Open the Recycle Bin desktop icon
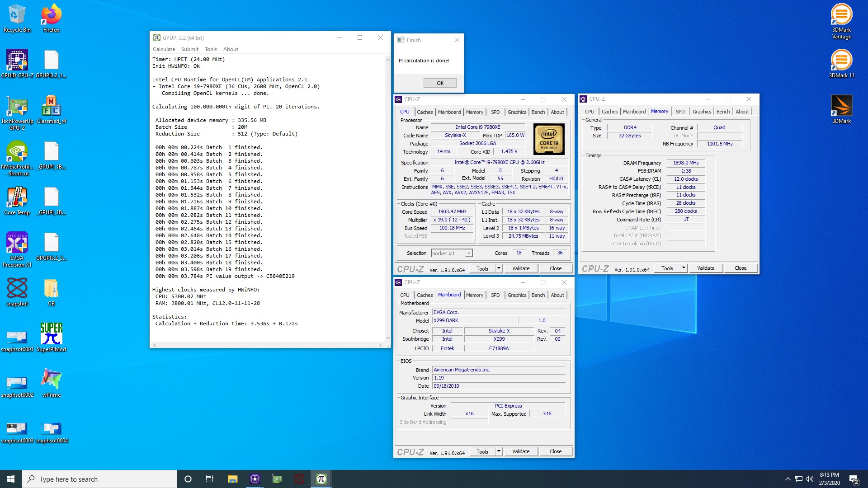Viewport: 868px width, 488px height. coord(17,18)
